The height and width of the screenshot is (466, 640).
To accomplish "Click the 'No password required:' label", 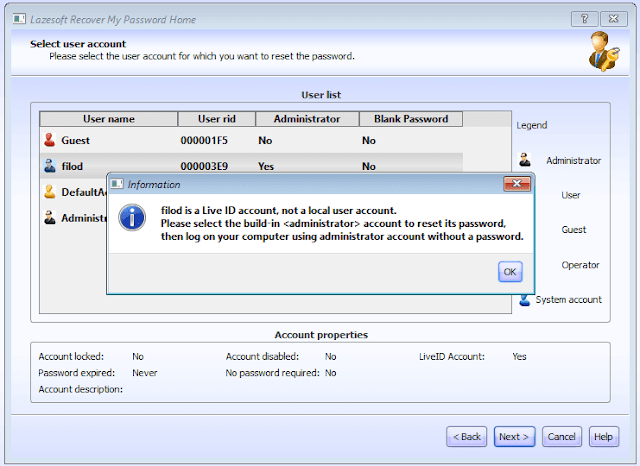I will (273, 373).
